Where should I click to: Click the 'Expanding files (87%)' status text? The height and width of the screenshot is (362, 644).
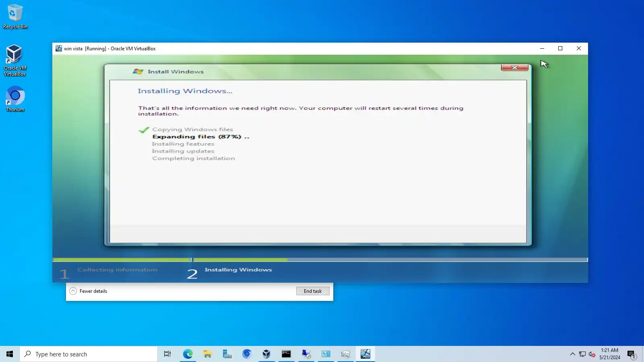pos(201,137)
